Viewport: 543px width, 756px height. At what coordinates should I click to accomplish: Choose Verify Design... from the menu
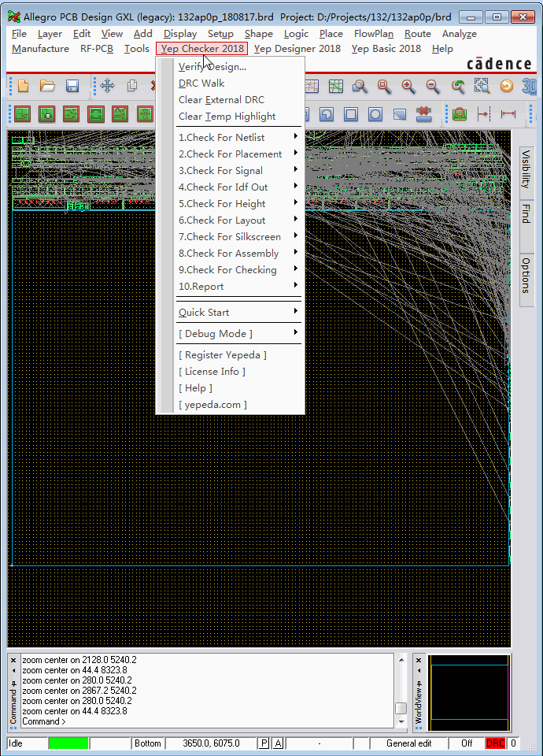[238, 66]
